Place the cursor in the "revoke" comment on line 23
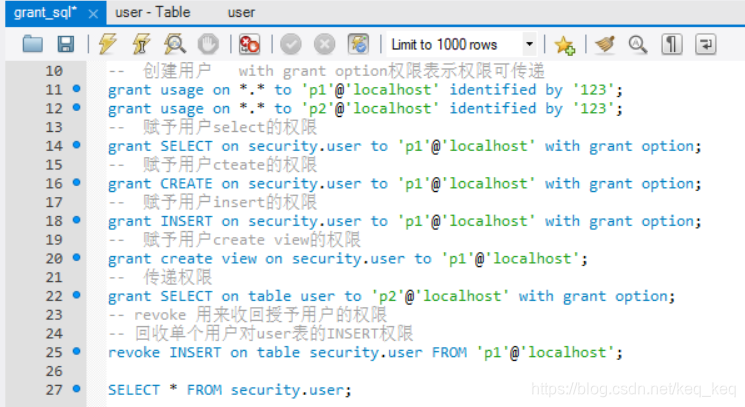745x407 pixels. [248, 315]
